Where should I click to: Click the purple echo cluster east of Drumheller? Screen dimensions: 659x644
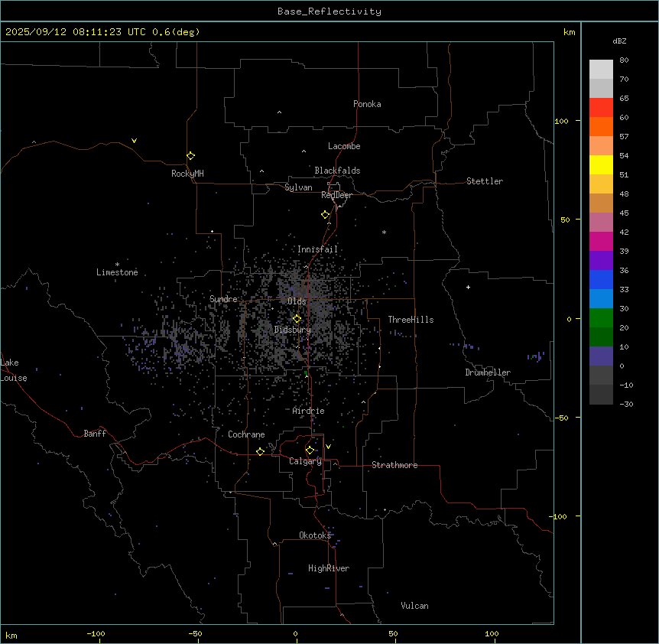pos(536,356)
